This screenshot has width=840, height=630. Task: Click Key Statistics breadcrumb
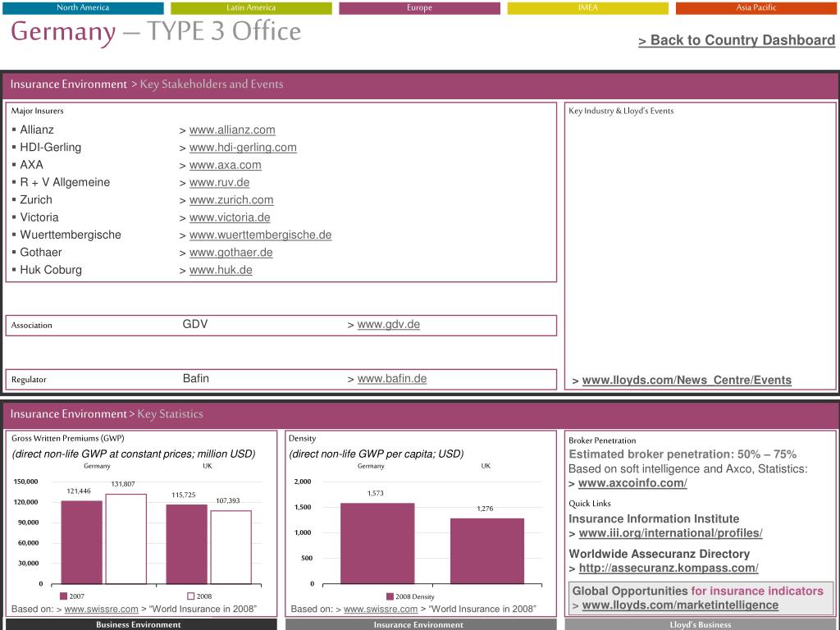point(171,414)
